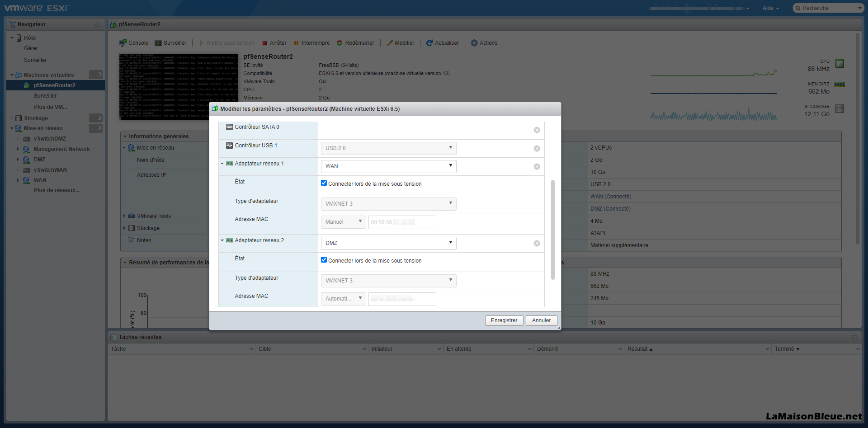The height and width of the screenshot is (428, 868).
Task: Select vSwitchWAN in the navigator
Action: point(50,170)
